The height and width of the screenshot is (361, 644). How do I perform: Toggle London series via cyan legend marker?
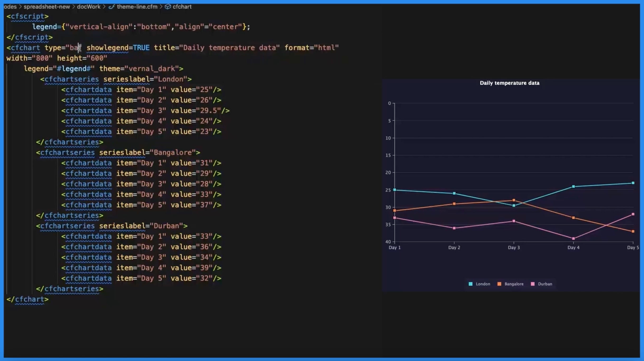(470, 284)
